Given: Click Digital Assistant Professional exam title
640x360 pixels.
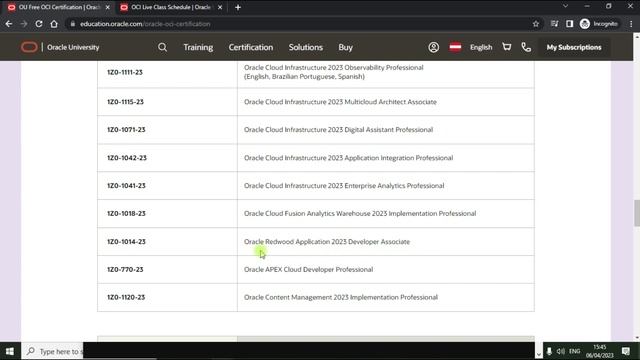Looking at the screenshot, I should [x=338, y=129].
